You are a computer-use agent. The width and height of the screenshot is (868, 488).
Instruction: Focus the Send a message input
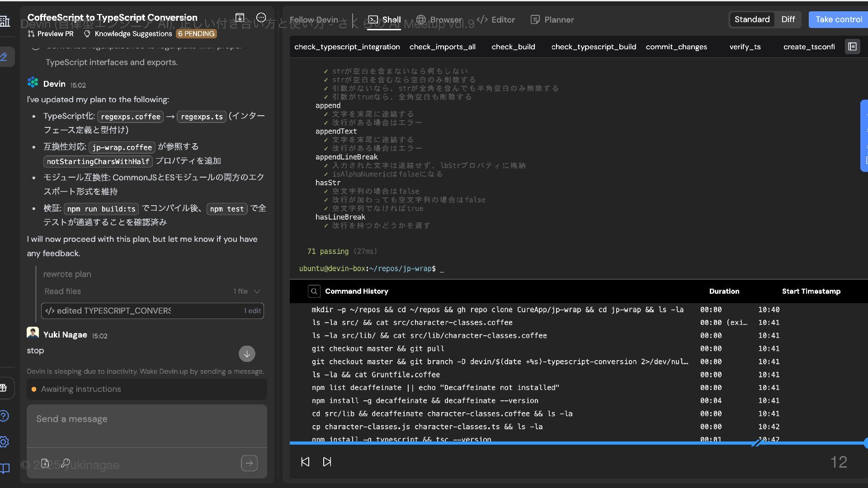(147, 426)
